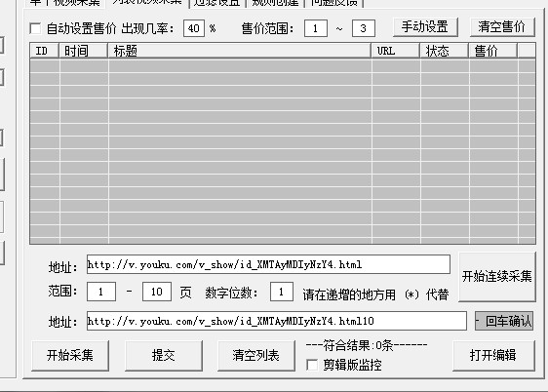This screenshot has height=392, width=548.
Task: Click the 提交 button
Action: coord(164,356)
